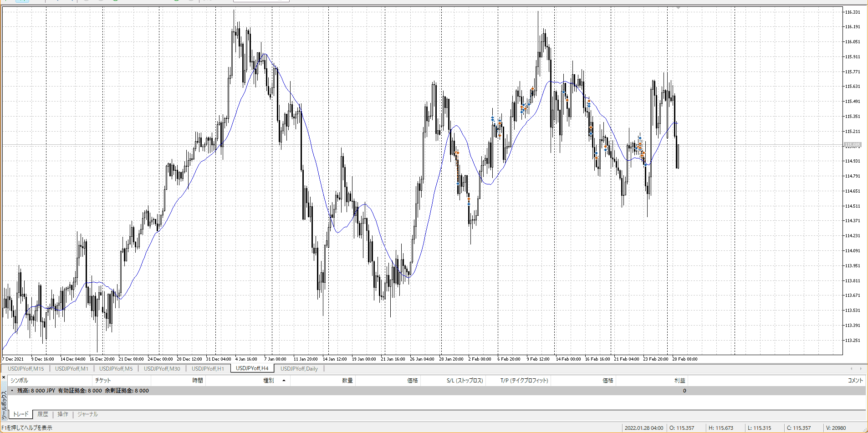The image size is (868, 433).
Task: Show the USDJPYoff,Daily chart tab
Action: (299, 369)
